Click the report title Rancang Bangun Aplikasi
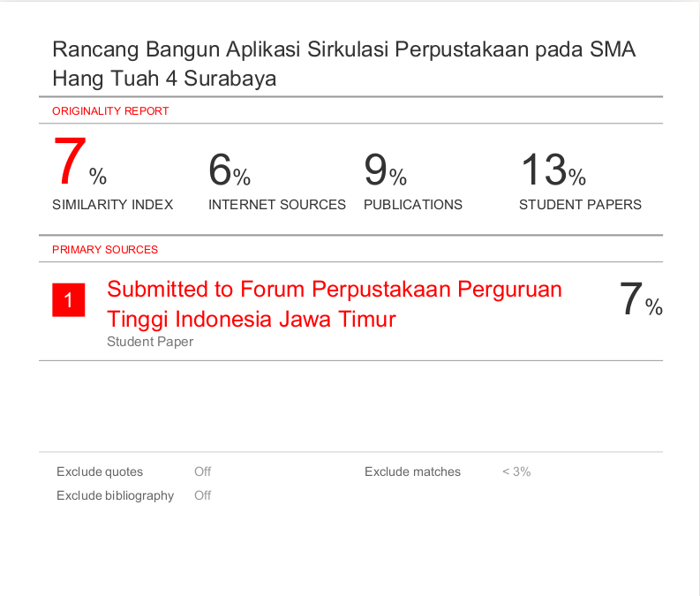The height and width of the screenshot is (596, 700). click(343, 64)
